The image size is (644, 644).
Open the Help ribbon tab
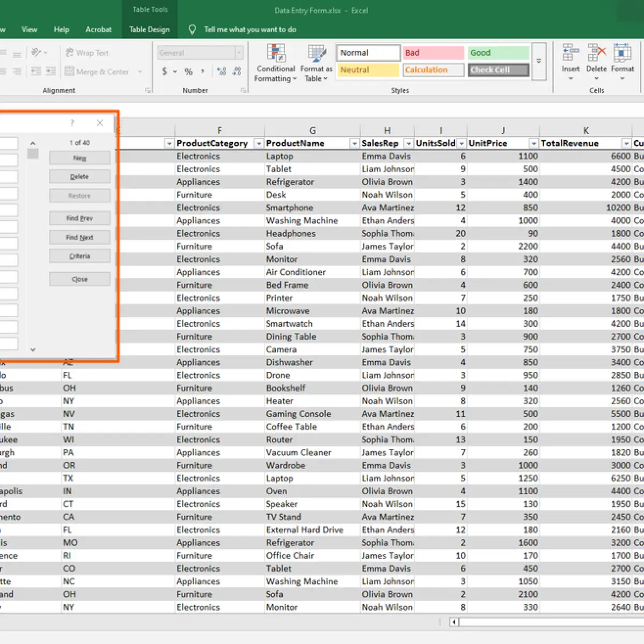pos(61,30)
